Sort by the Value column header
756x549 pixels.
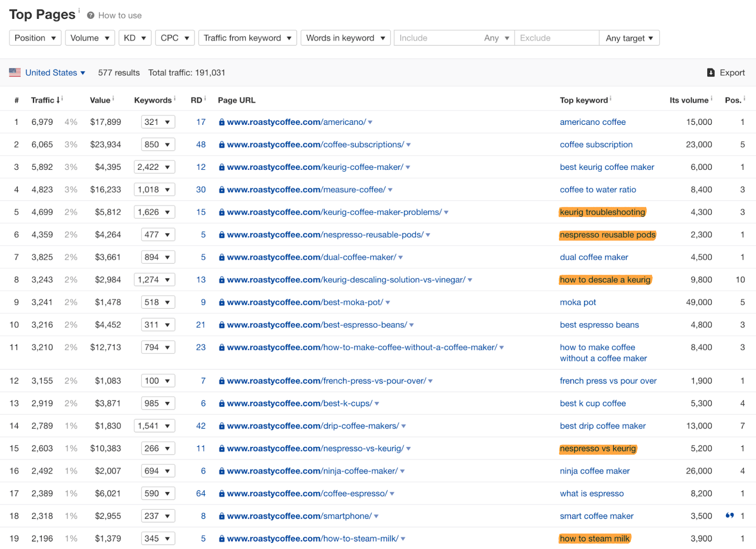coord(100,100)
